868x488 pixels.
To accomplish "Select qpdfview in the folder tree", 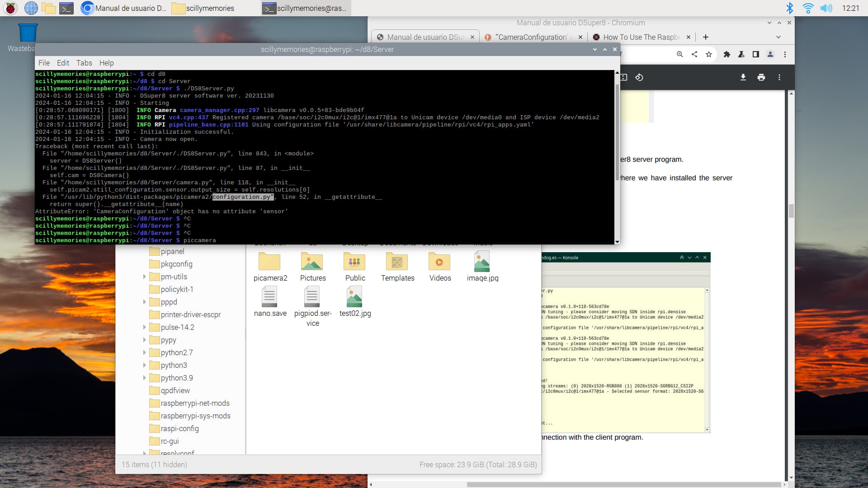I will coord(175,390).
